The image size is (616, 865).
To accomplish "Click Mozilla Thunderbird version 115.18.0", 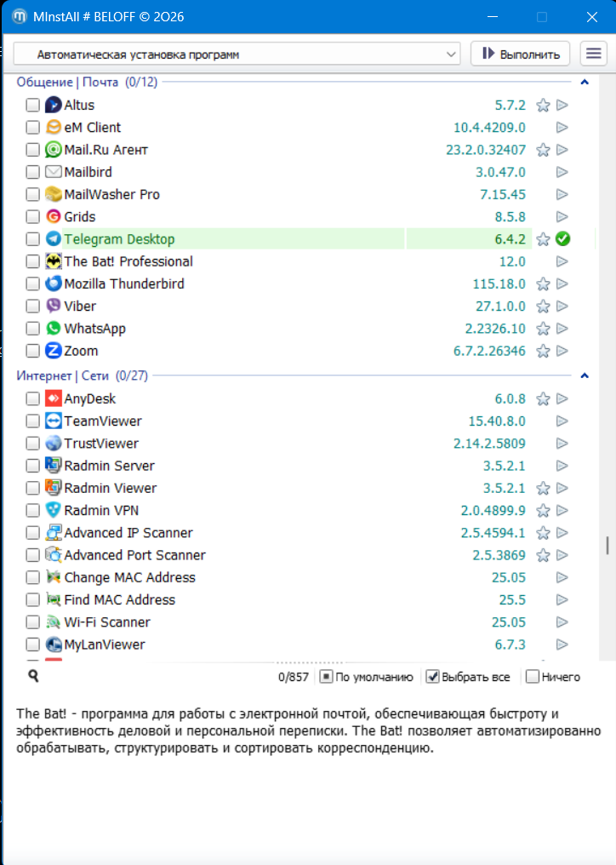I will [x=499, y=284].
